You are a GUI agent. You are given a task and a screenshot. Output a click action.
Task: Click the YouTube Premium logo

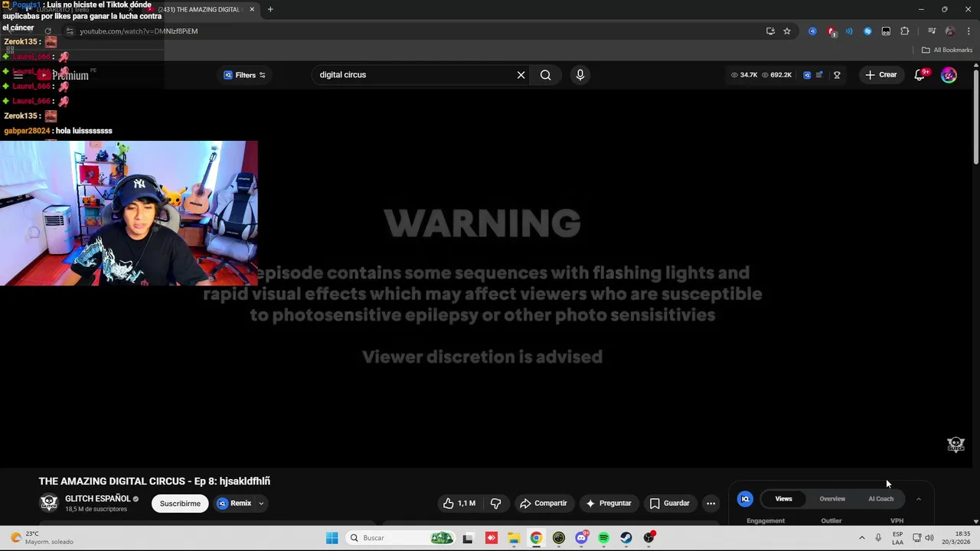[x=64, y=76]
